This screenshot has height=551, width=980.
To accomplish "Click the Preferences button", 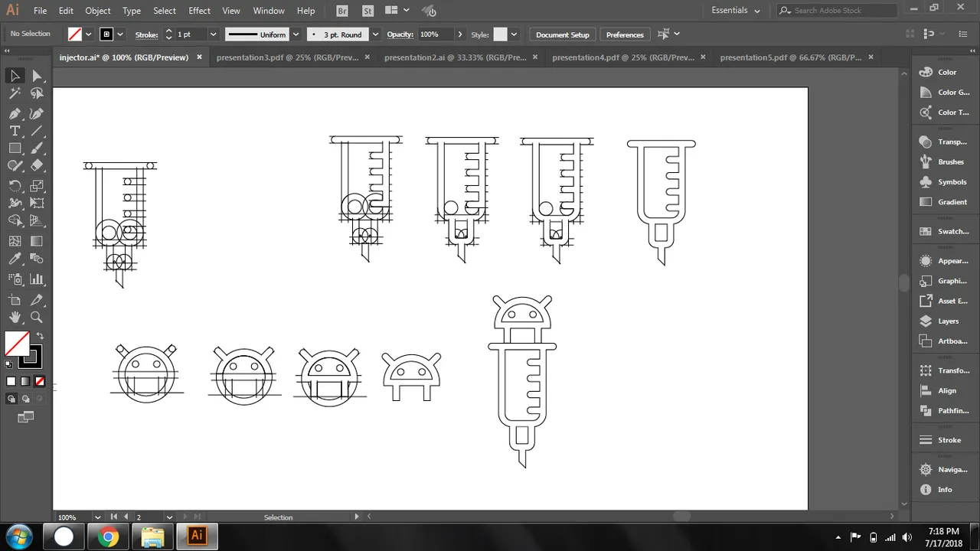I will point(625,34).
